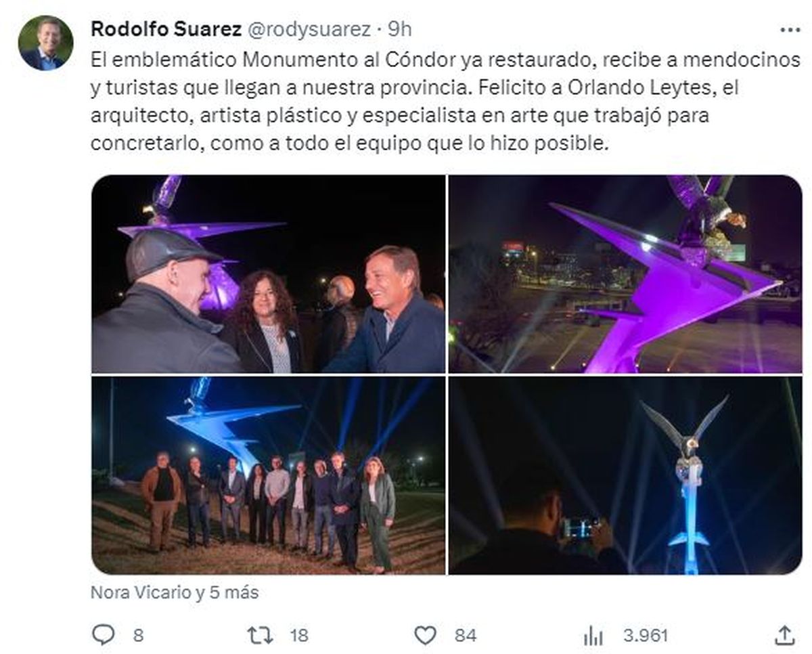This screenshot has width=812, height=654.
Task: Open the 9h timestamp link
Action: click(399, 29)
